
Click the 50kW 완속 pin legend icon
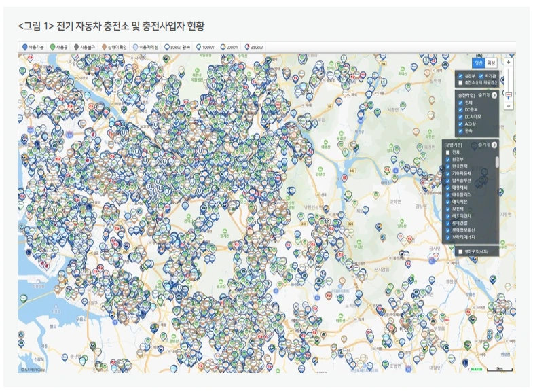click(167, 48)
